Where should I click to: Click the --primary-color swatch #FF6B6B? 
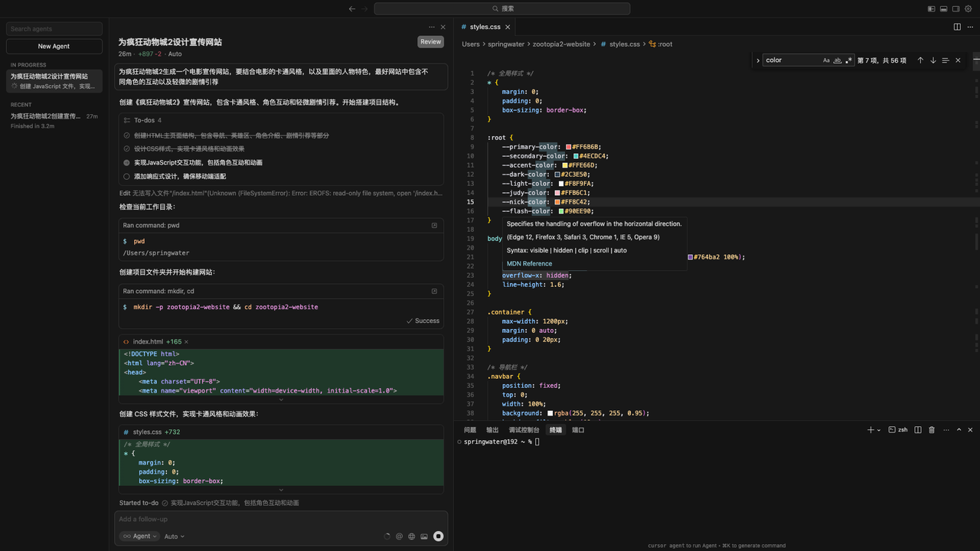[x=569, y=147]
